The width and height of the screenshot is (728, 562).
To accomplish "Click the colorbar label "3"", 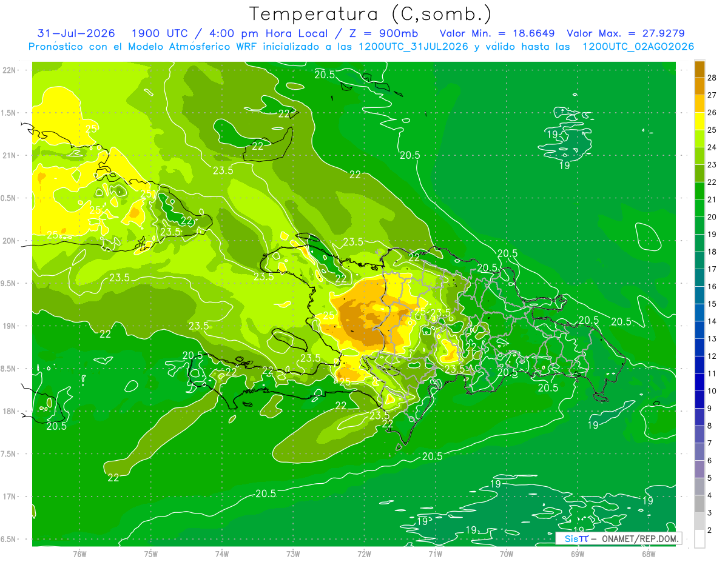I will [x=710, y=513].
